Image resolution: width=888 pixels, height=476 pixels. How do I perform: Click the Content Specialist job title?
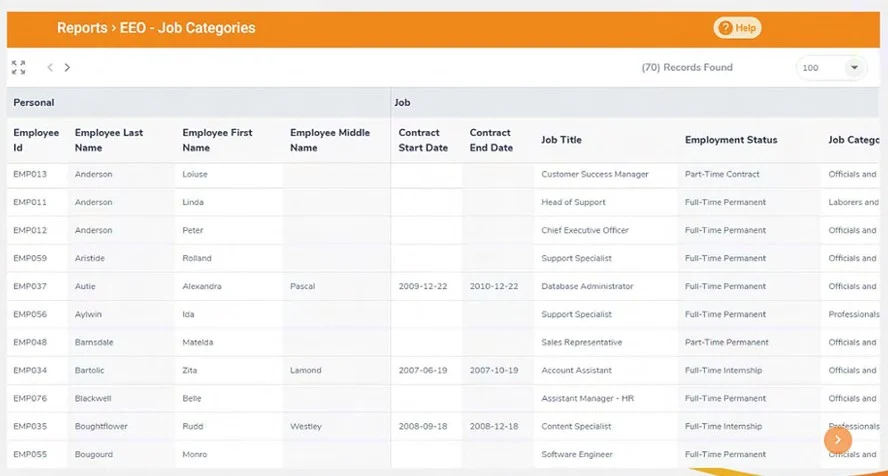pos(576,426)
